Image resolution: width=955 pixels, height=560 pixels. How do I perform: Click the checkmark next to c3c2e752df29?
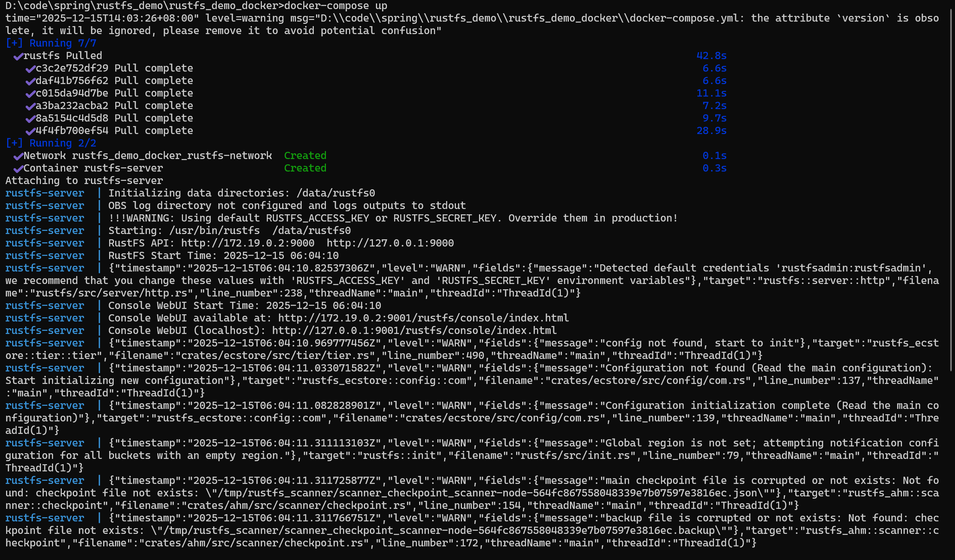point(30,69)
